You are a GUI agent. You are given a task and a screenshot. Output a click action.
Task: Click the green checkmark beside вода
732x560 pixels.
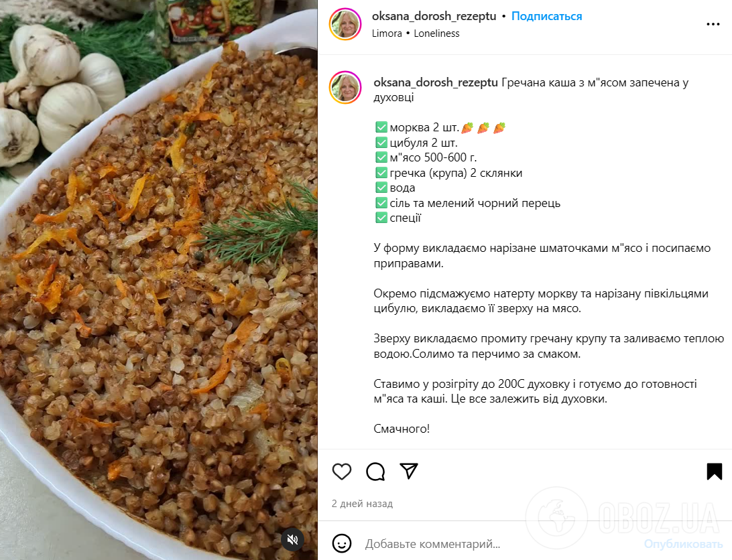point(381,188)
